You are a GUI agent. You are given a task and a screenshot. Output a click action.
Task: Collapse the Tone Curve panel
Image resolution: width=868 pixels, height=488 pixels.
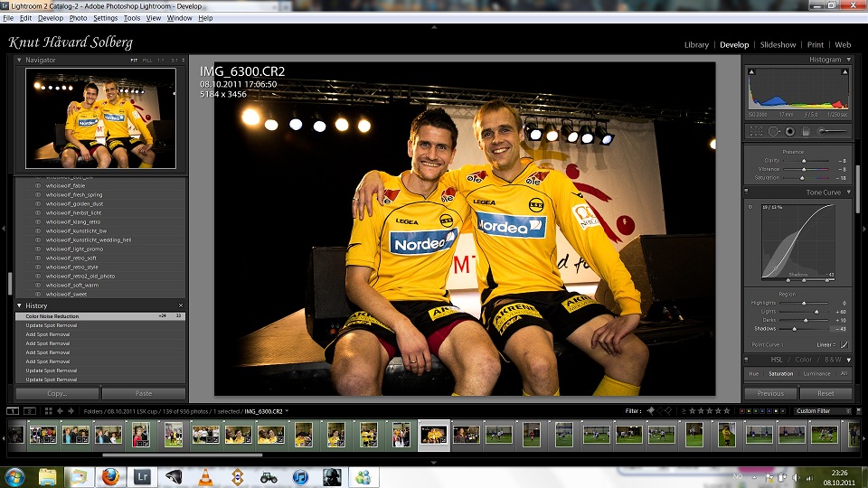coord(849,192)
